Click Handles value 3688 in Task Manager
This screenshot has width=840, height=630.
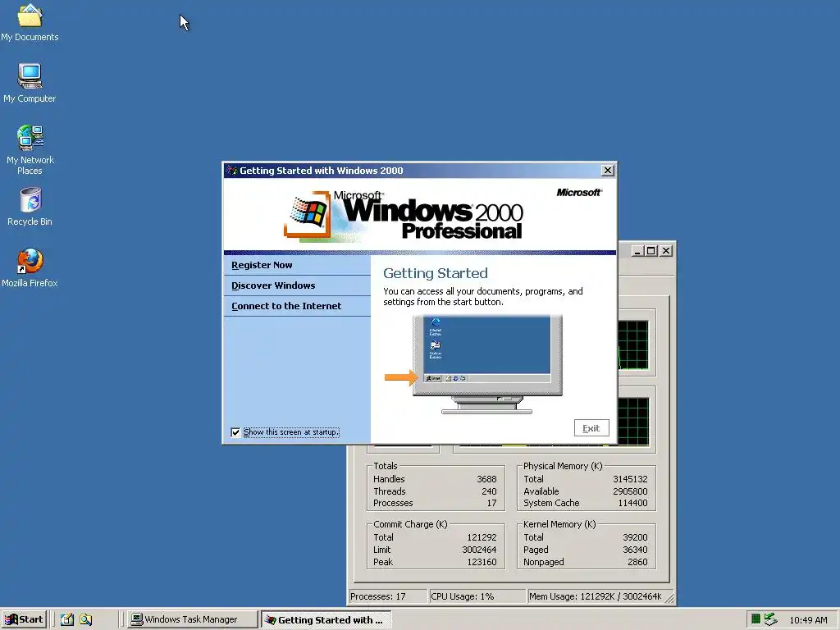click(486, 479)
